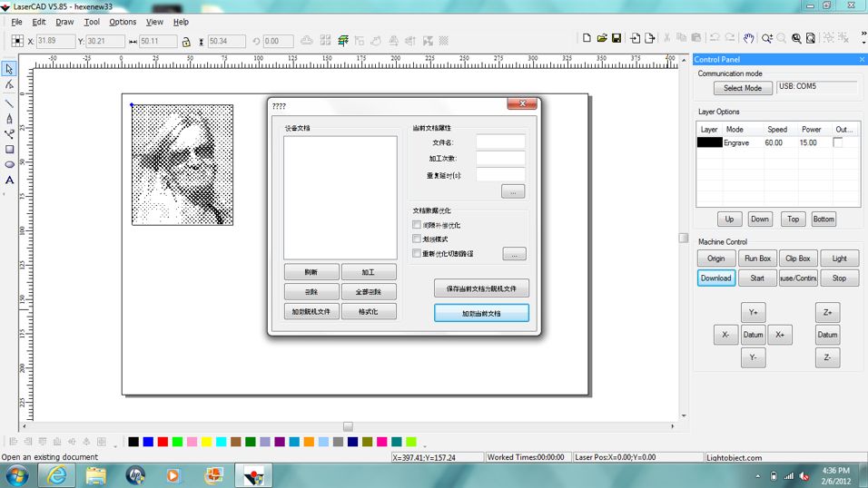Click the Download button

coord(715,278)
